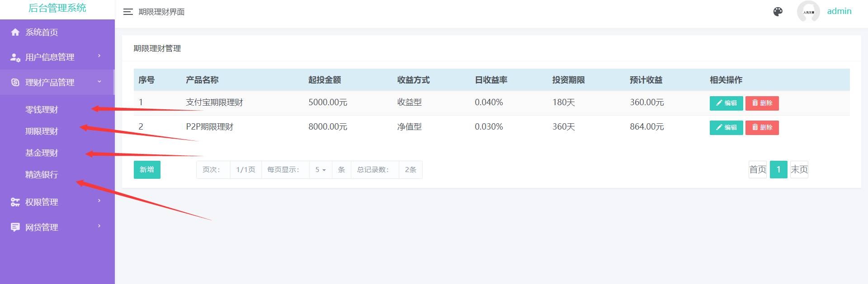The height and width of the screenshot is (284, 868).
Task: Click the 收益方式 column header
Action: pos(413,80)
